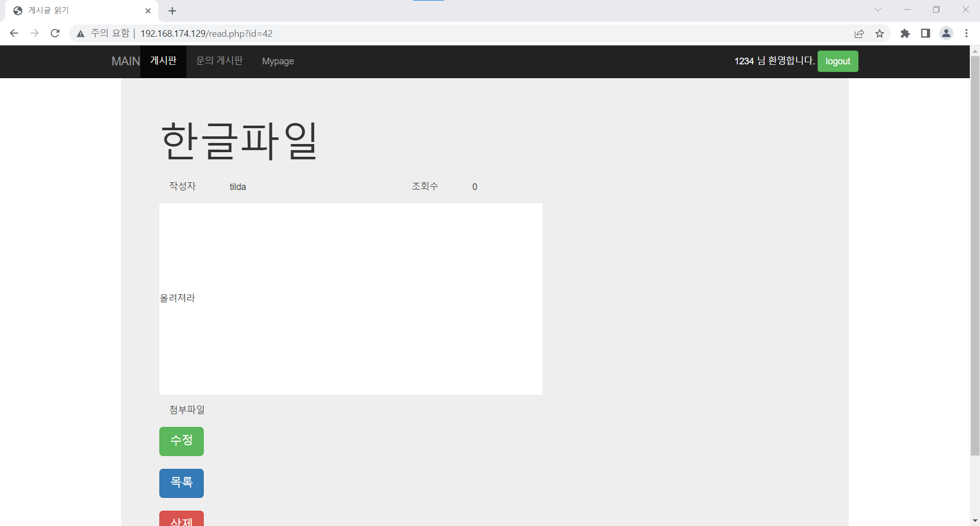Click the browser forward arrow
This screenshot has width=980, height=526.
[34, 33]
